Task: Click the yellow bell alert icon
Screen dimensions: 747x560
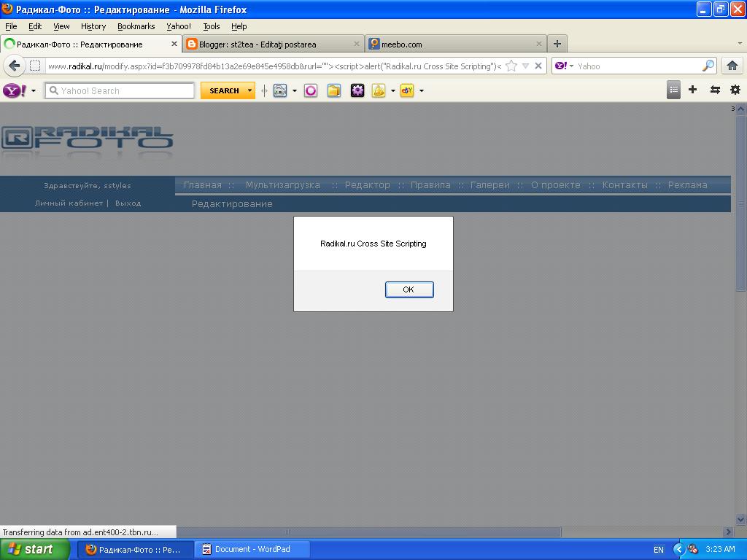Action: coord(379,90)
